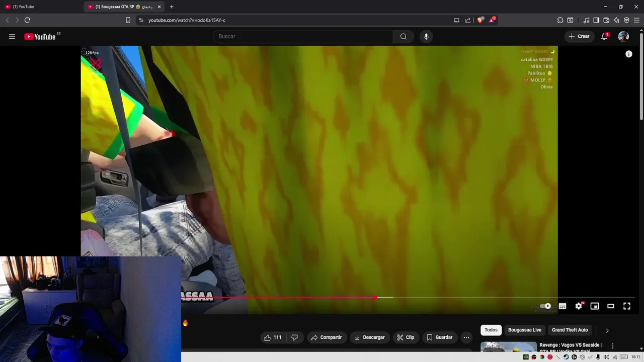Open the account avatar menu
644x362 pixels.
[623, 36]
